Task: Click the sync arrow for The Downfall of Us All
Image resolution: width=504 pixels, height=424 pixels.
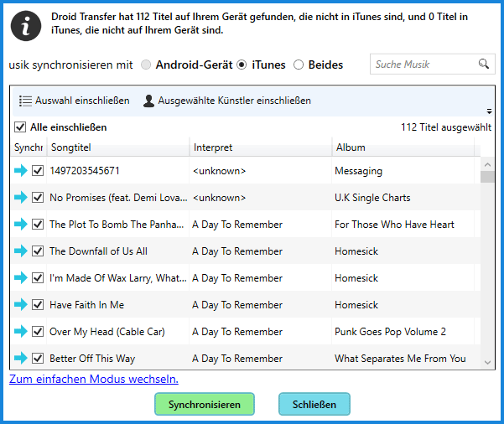Action: (x=21, y=251)
